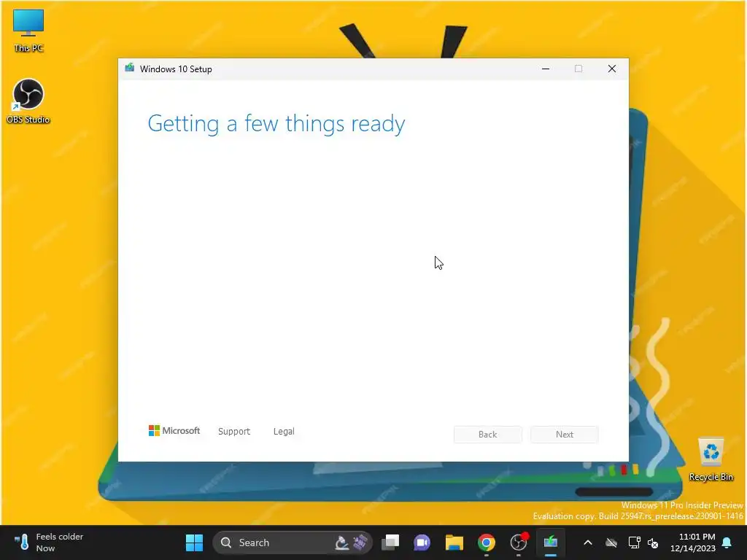This screenshot has height=560, width=747.
Task: Open File Explorer from the taskbar
Action: tap(454, 542)
